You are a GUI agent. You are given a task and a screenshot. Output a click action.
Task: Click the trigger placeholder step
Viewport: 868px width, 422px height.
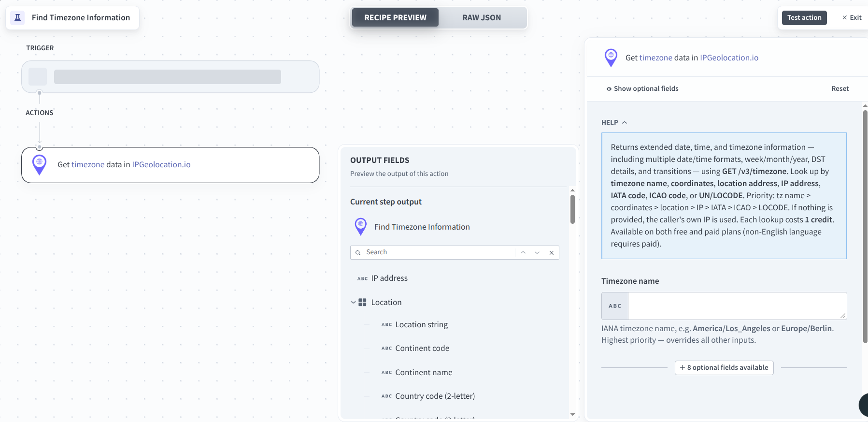(x=170, y=76)
